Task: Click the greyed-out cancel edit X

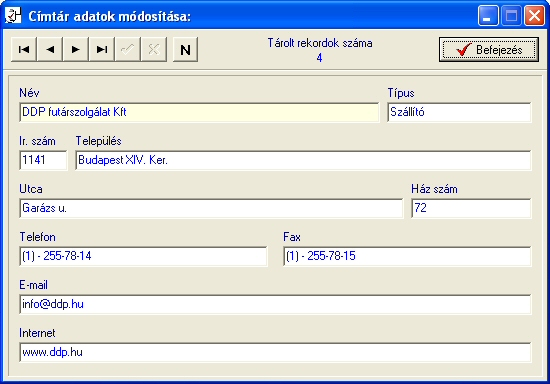Action: coord(154,49)
